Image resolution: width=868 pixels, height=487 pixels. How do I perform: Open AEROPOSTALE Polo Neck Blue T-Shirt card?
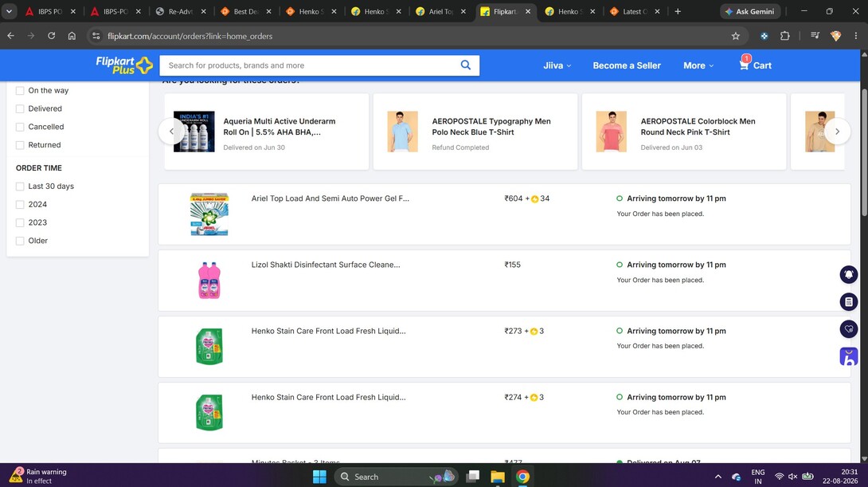click(475, 132)
